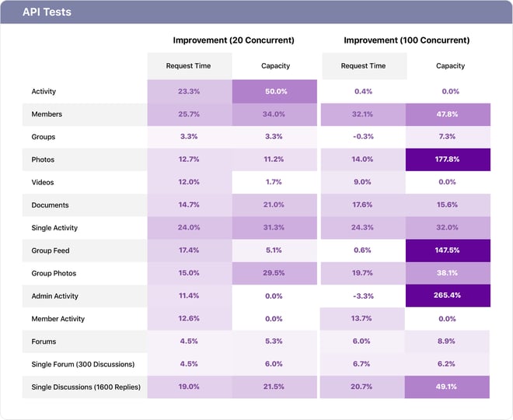Select the Admin Activity row label
The image size is (513, 420).
click(x=54, y=296)
